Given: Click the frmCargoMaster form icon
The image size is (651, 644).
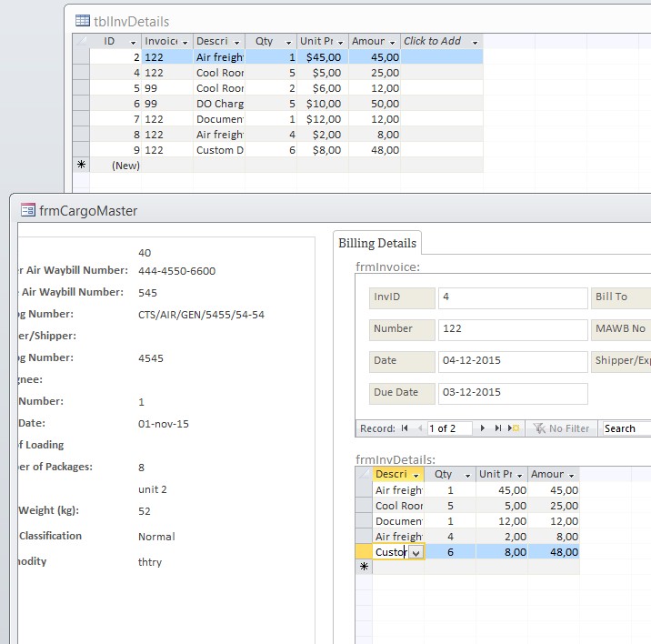Looking at the screenshot, I should [x=27, y=210].
